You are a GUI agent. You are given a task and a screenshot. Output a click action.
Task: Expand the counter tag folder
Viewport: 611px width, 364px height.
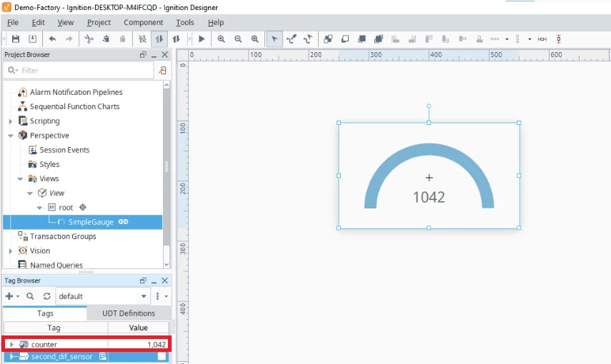click(11, 345)
